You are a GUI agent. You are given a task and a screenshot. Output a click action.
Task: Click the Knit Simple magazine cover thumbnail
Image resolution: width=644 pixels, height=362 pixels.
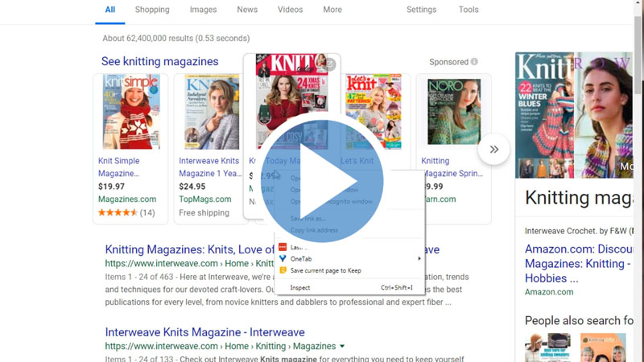130,113
